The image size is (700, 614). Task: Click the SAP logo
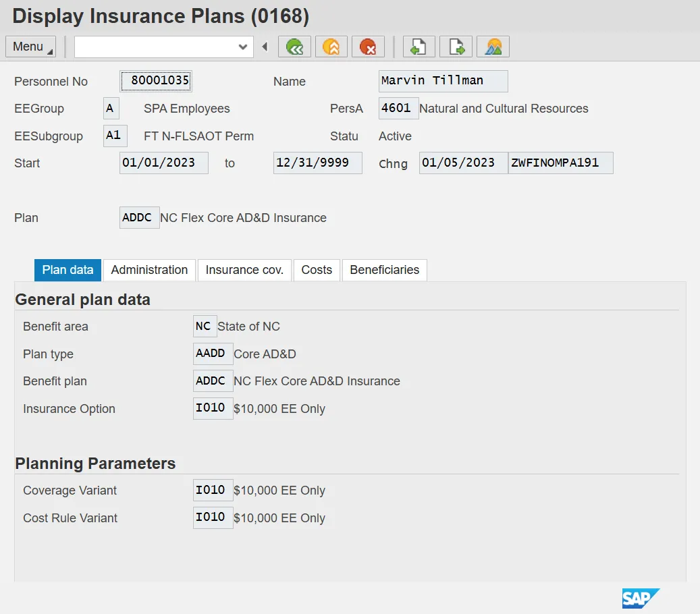[641, 598]
